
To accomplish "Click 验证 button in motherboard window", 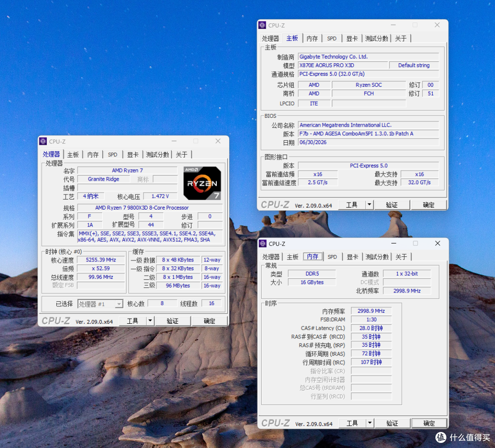I will tap(392, 205).
